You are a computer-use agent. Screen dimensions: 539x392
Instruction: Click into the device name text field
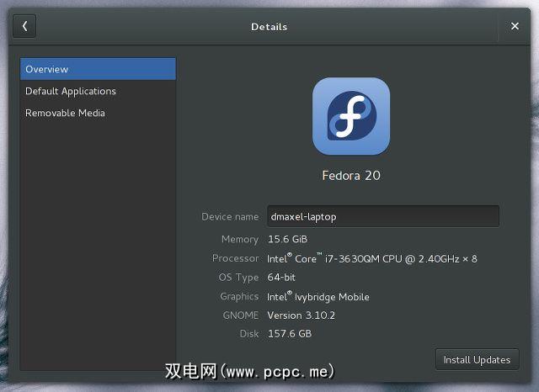383,216
